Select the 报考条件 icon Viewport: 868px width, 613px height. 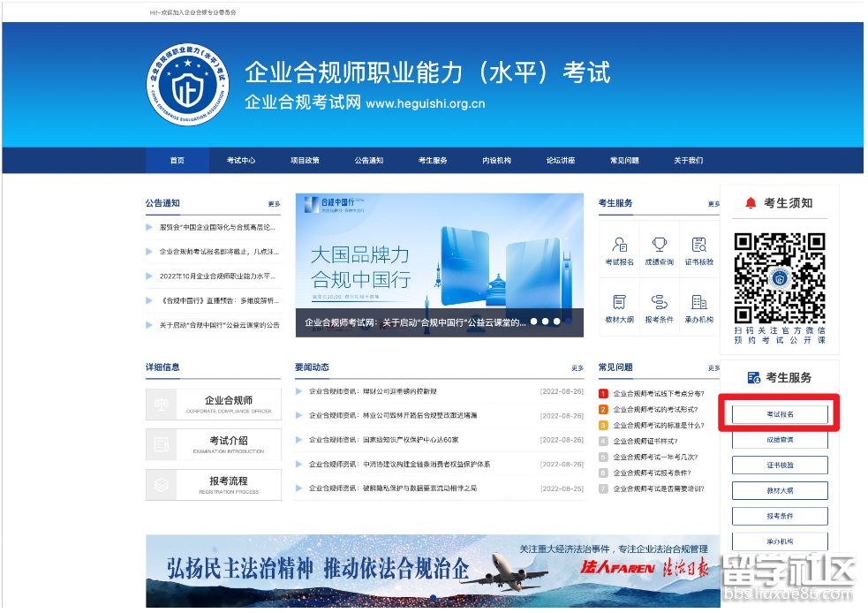coord(659,307)
